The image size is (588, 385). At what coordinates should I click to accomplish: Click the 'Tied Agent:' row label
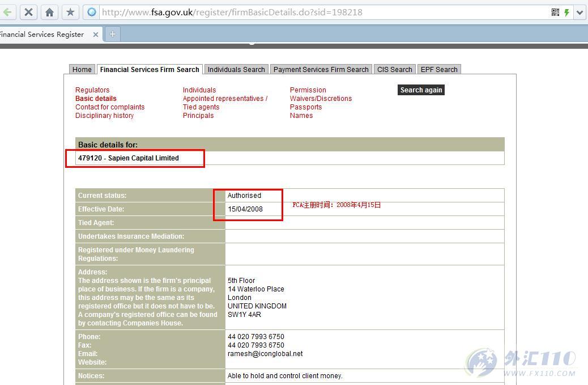[96, 222]
